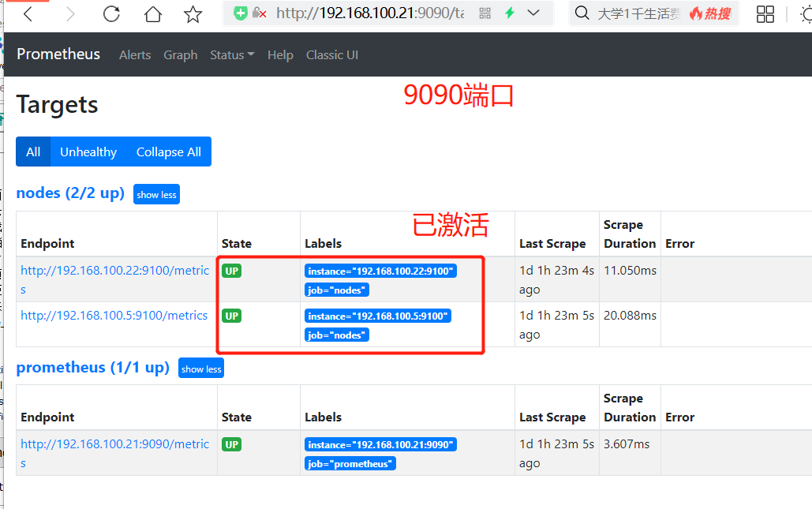Click the browser back arrow
This screenshot has height=509, width=812.
coord(28,14)
